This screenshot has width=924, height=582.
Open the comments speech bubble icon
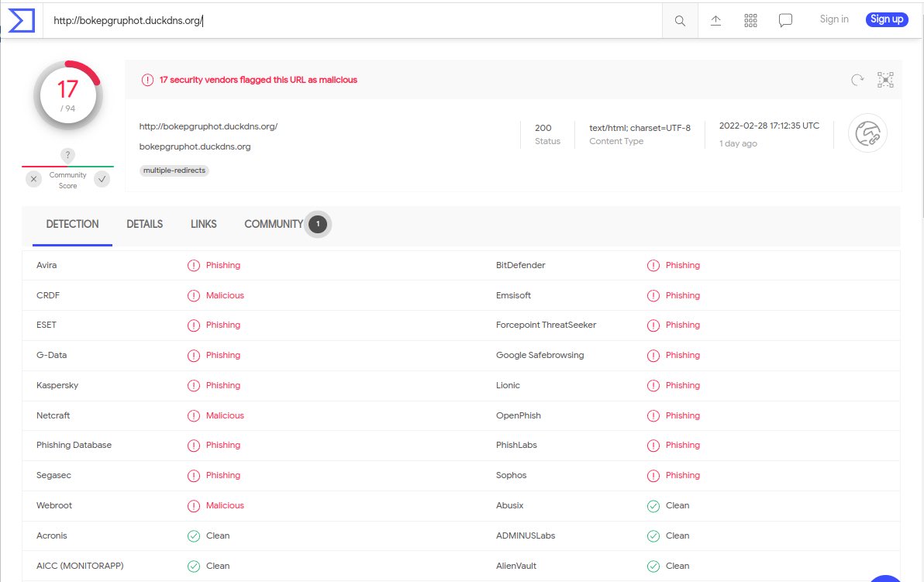785,21
